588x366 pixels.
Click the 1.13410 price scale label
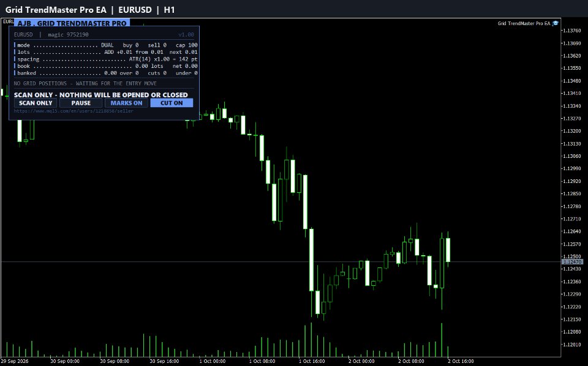pyautogui.click(x=572, y=93)
